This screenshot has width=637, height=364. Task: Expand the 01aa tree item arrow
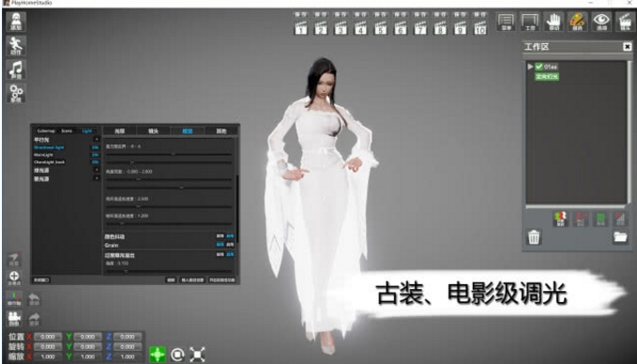coord(530,67)
